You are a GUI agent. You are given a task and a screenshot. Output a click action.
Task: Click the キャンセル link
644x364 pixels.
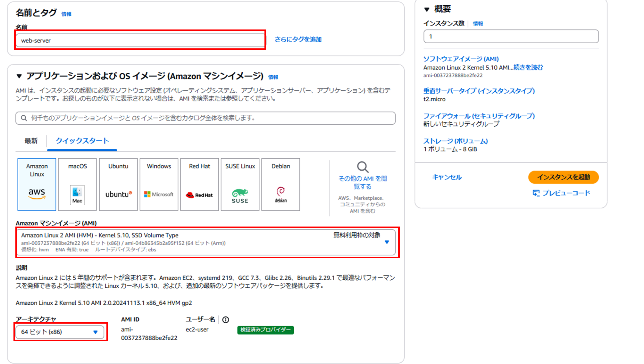pyautogui.click(x=447, y=177)
